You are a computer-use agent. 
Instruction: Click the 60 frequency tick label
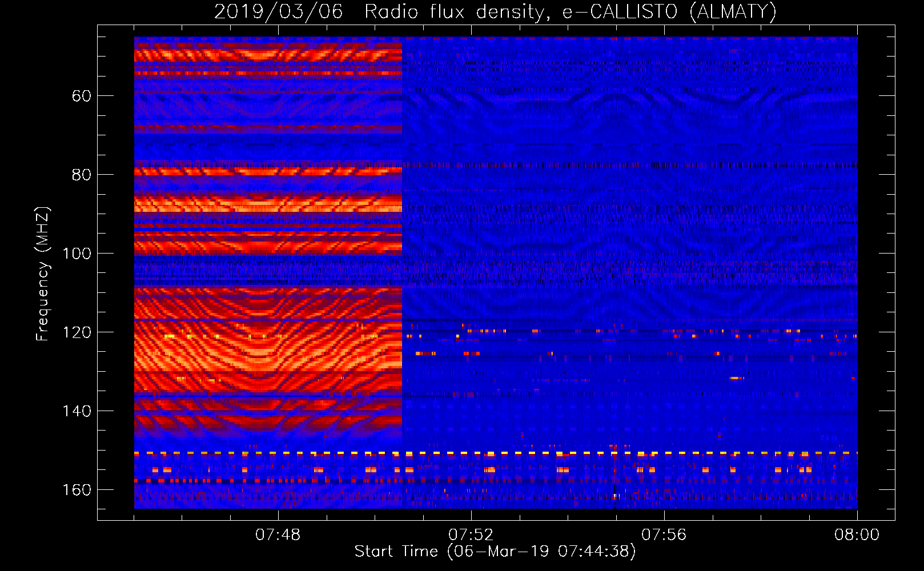(x=82, y=96)
